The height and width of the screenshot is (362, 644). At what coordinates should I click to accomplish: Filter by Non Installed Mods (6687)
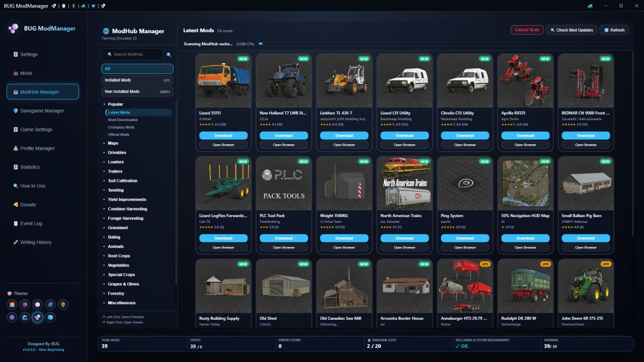point(137,92)
